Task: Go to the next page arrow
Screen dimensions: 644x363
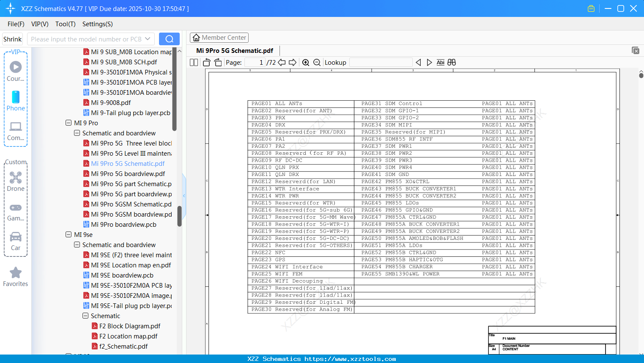Action: coord(293,63)
